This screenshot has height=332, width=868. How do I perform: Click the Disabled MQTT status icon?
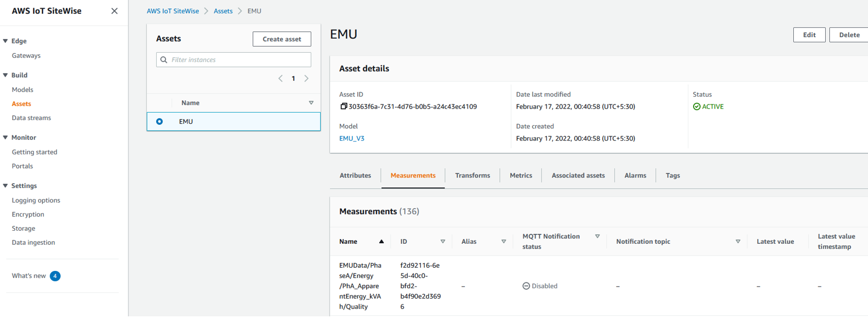point(526,286)
